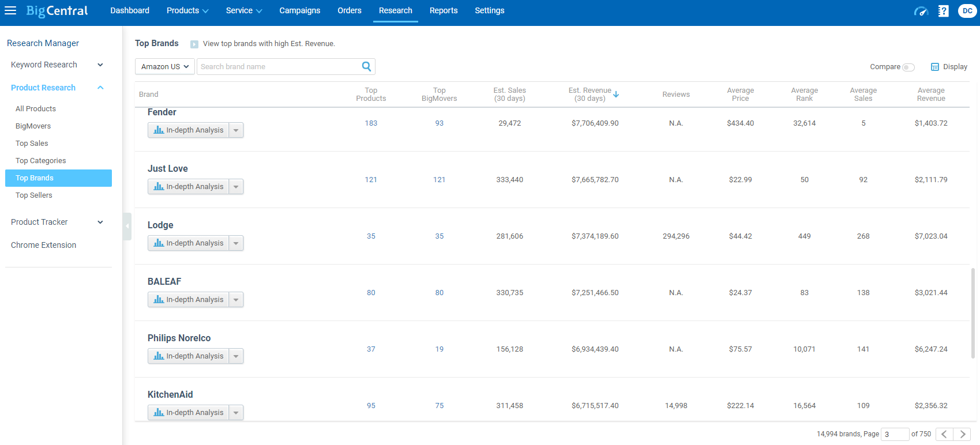Open the speed gauge icon in header
The width and height of the screenshot is (980, 445).
click(921, 11)
